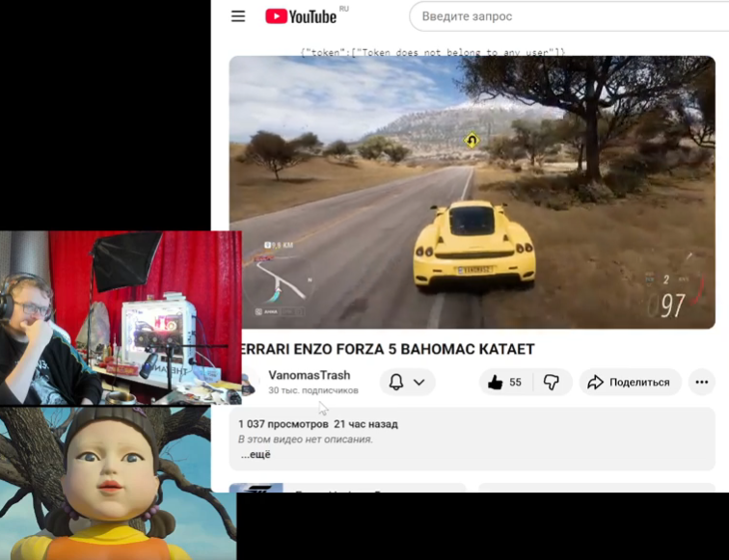Open the three-dots more actions menu
This screenshot has height=560, width=729.
(702, 382)
